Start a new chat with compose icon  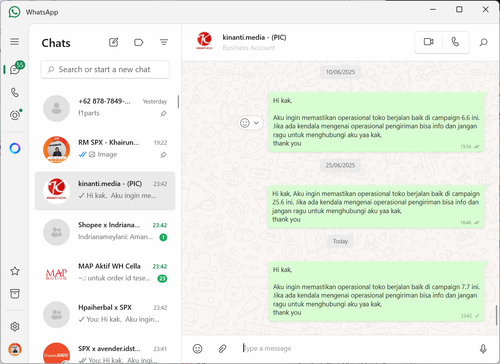click(114, 42)
